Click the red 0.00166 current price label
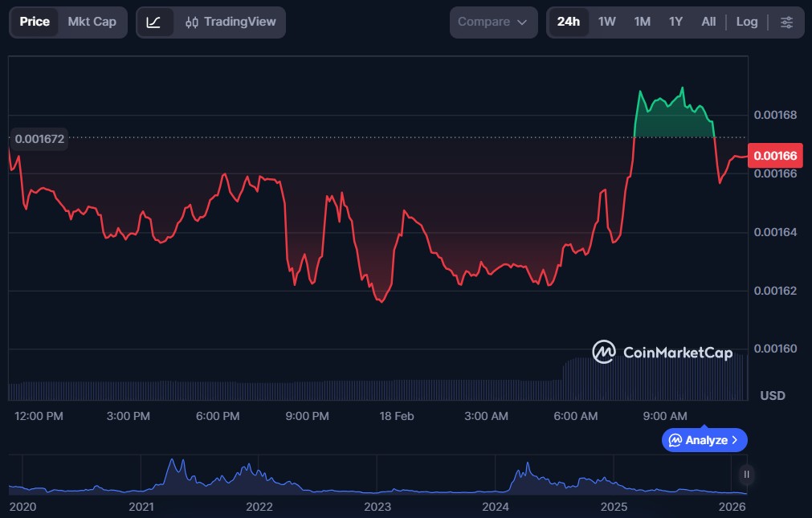Screen dimensions: 812x518 [774, 155]
